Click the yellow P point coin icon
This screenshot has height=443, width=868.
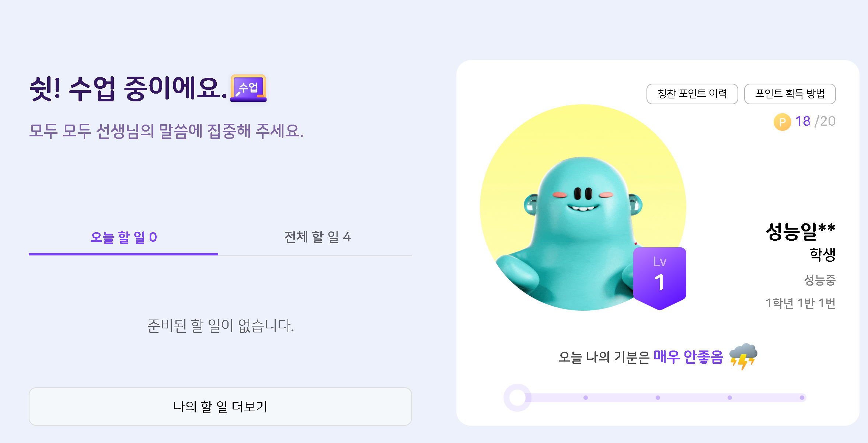[782, 122]
